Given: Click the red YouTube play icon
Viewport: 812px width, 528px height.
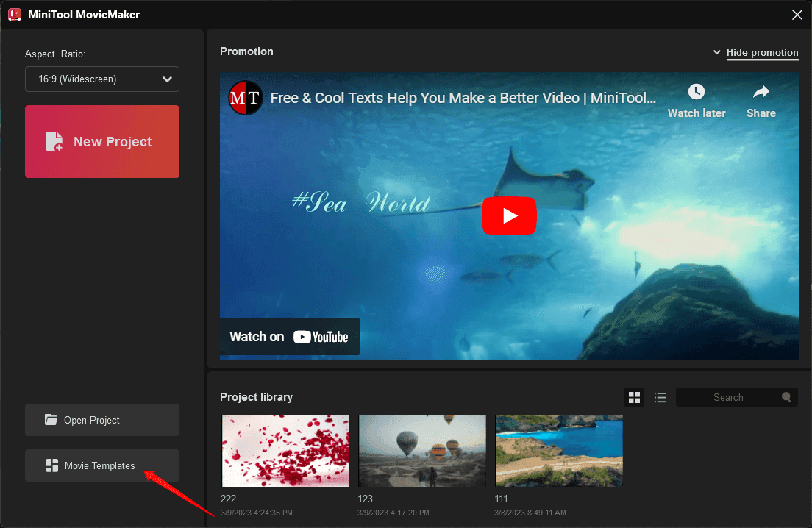Looking at the screenshot, I should [x=509, y=215].
